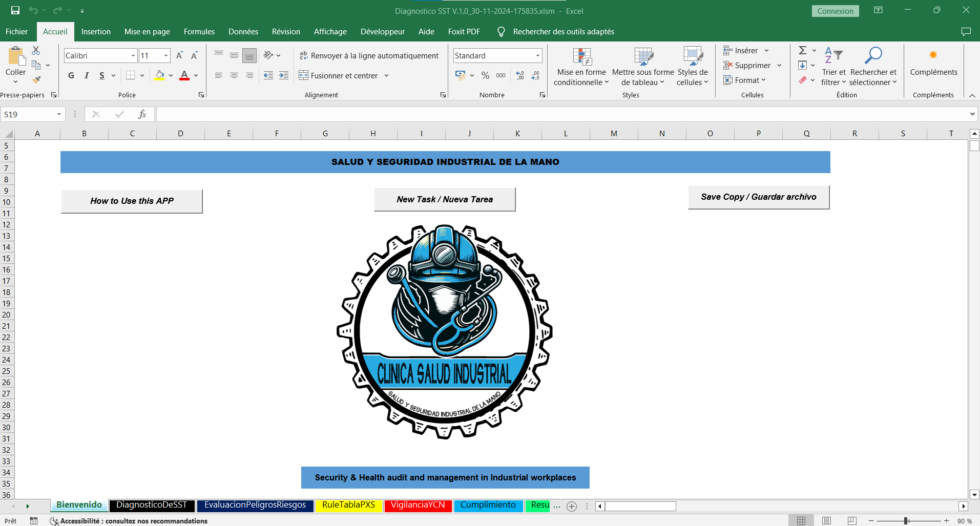Adjust the zoom slider handle
The image size is (980, 526).
[x=906, y=521]
